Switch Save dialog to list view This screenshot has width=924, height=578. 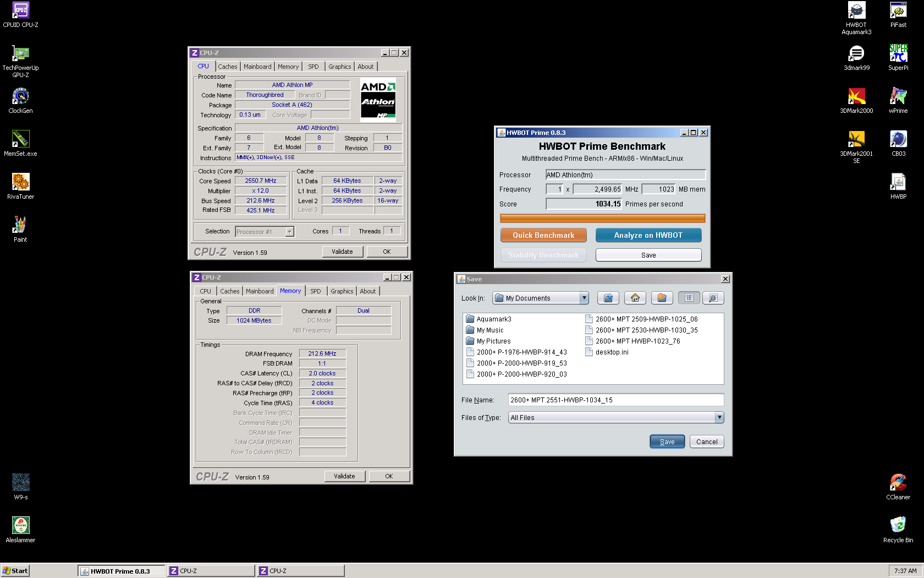click(x=689, y=298)
